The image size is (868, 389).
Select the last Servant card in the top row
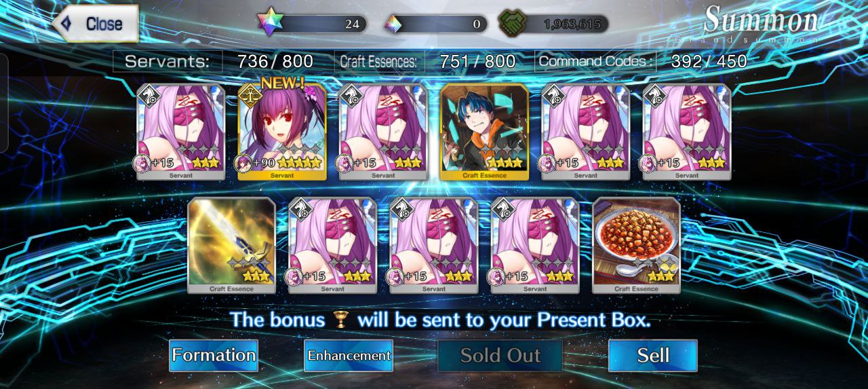(x=687, y=132)
